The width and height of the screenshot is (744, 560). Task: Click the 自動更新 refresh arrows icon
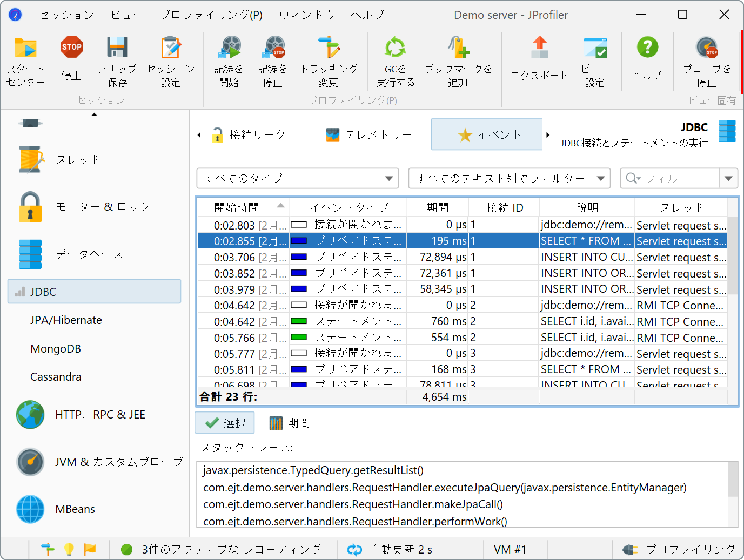(x=354, y=550)
